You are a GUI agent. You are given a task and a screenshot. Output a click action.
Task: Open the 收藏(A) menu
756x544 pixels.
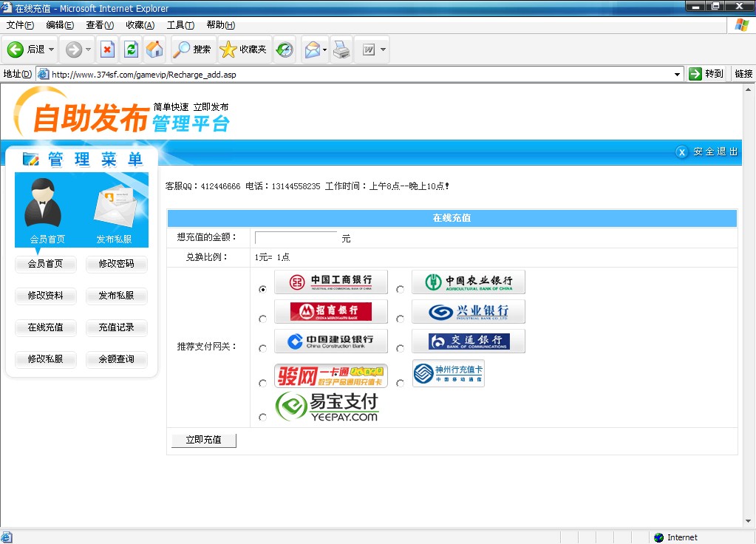point(139,25)
